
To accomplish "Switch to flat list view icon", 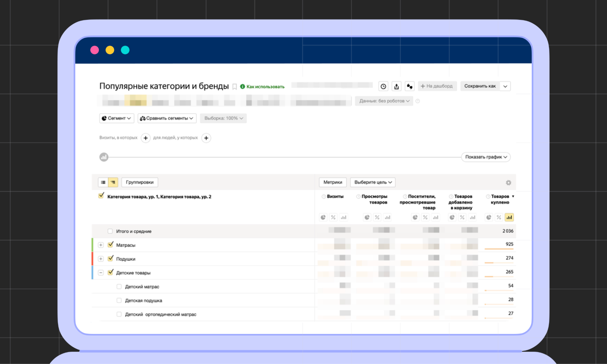I will point(103,182).
